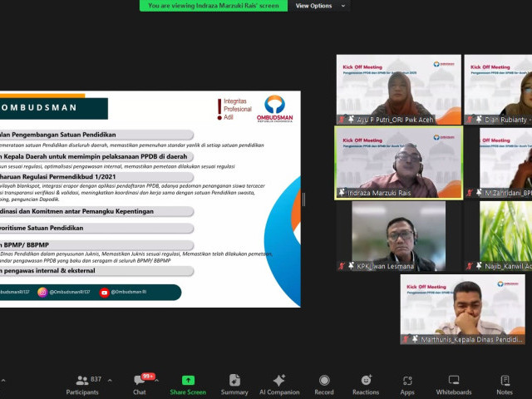Screen dimensions: 532x399
Task: Open the Reactions menu
Action: (x=365, y=384)
